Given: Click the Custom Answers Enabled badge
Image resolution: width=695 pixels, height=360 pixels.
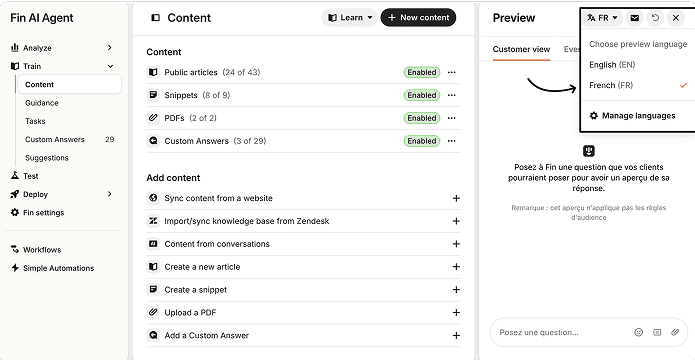Looking at the screenshot, I should 422,141.
